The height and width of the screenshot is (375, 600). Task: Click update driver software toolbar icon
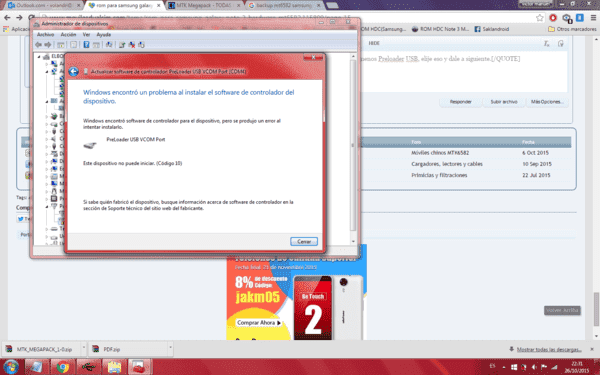122,45
